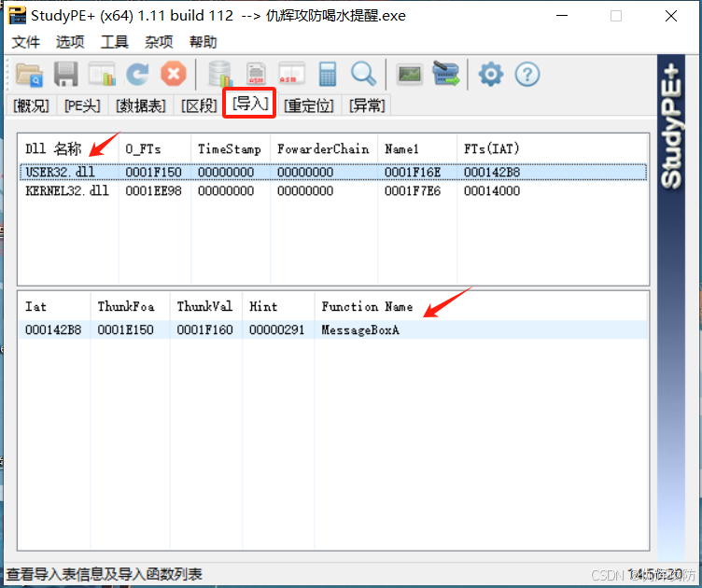Switch to the [概况] tab
Viewport: 702px width, 588px height.
point(31,106)
